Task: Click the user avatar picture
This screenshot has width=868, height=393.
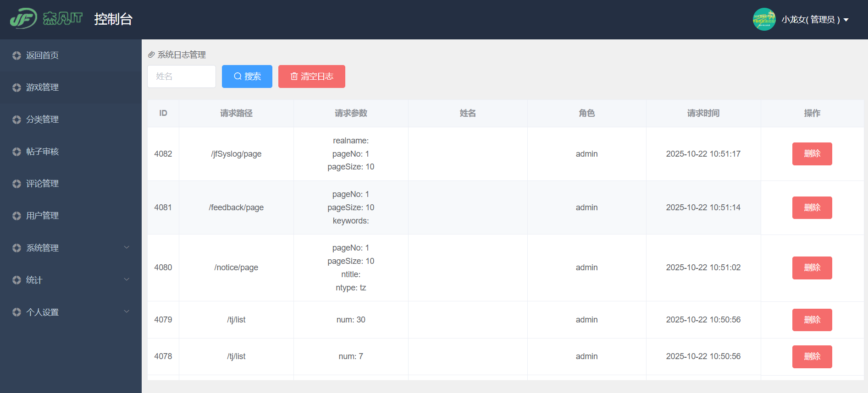Action: point(764,19)
